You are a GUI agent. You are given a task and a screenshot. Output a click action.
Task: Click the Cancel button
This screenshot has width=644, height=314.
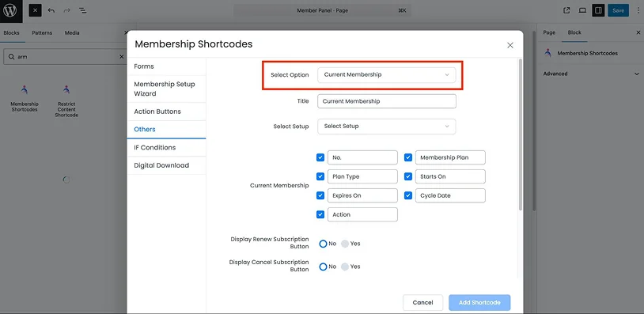click(422, 302)
